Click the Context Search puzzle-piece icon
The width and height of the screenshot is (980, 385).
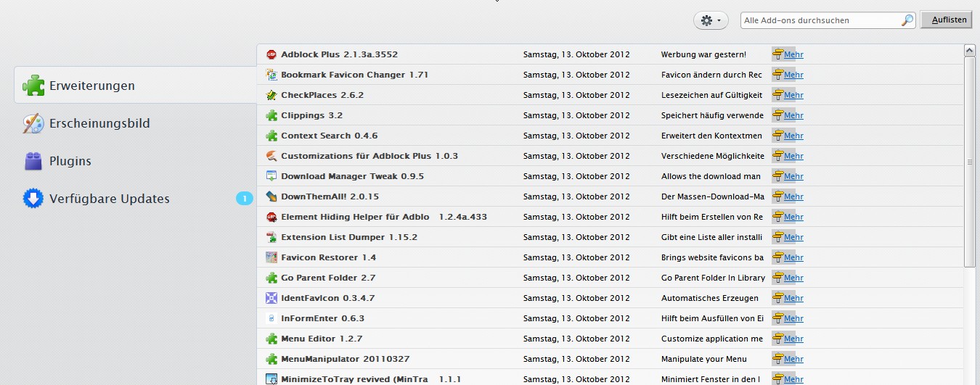(271, 136)
